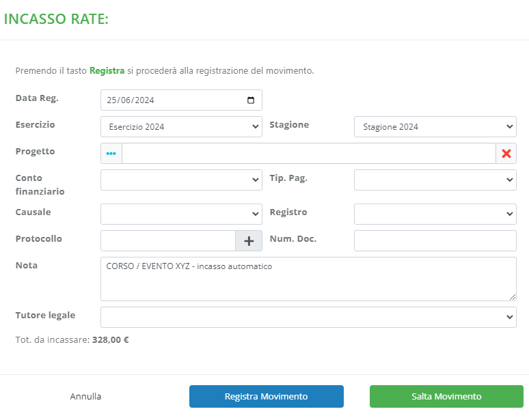Image resolution: width=529 pixels, height=420 pixels.
Task: Open the Conto finanziario dropdown
Action: pos(181,180)
